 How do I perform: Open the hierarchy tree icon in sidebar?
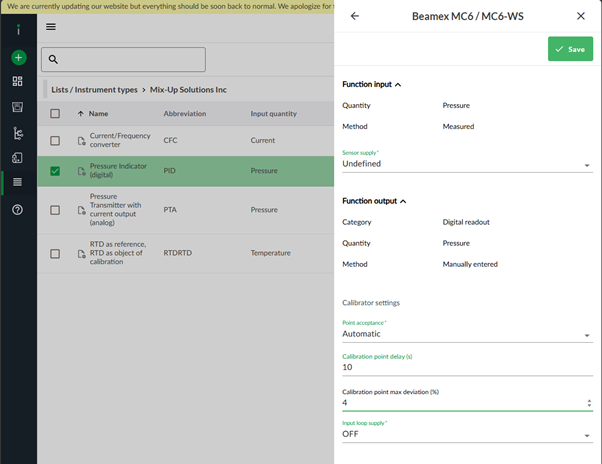(17, 133)
